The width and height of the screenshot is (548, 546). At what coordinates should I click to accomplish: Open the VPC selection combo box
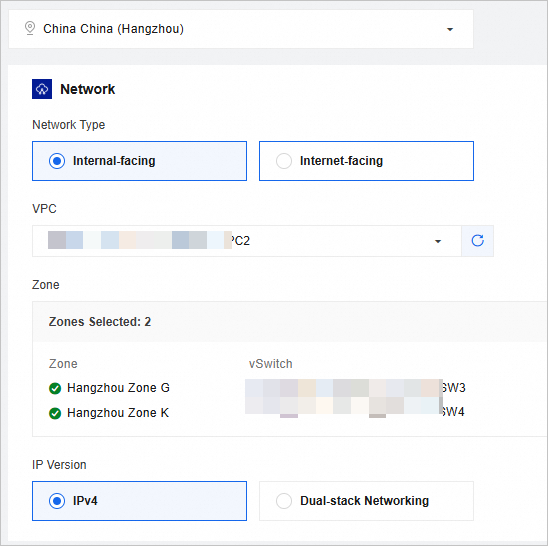point(247,241)
